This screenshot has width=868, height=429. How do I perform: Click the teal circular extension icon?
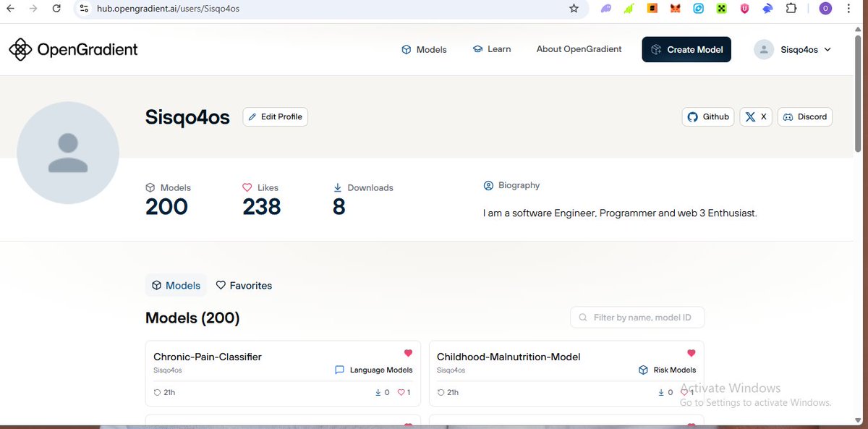pyautogui.click(x=698, y=9)
